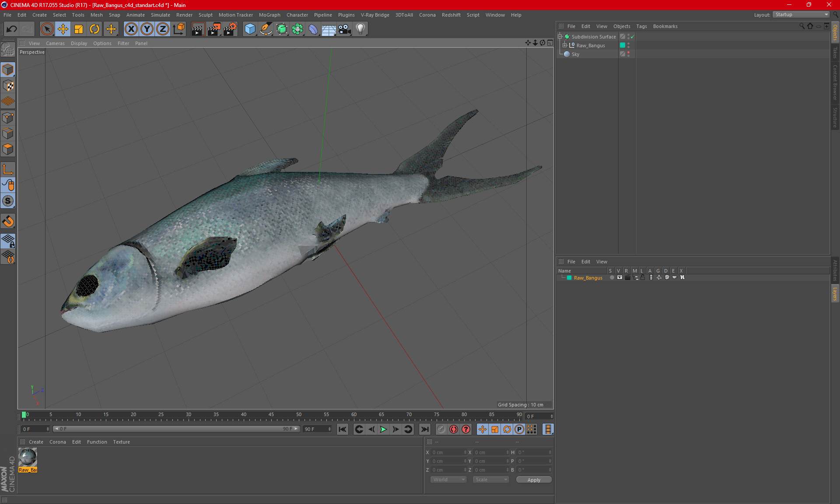Image resolution: width=840 pixels, height=504 pixels.
Task: Add a Light object
Action: [360, 29]
